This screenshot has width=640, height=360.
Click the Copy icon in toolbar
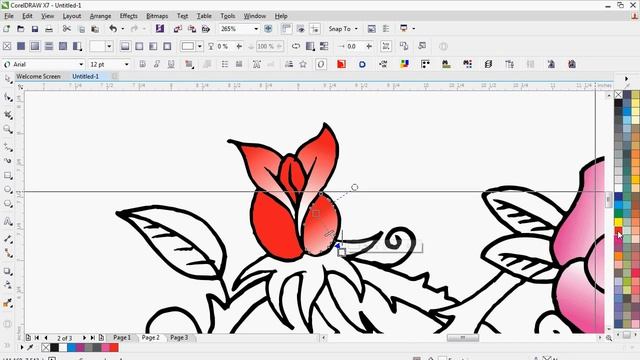point(82,29)
